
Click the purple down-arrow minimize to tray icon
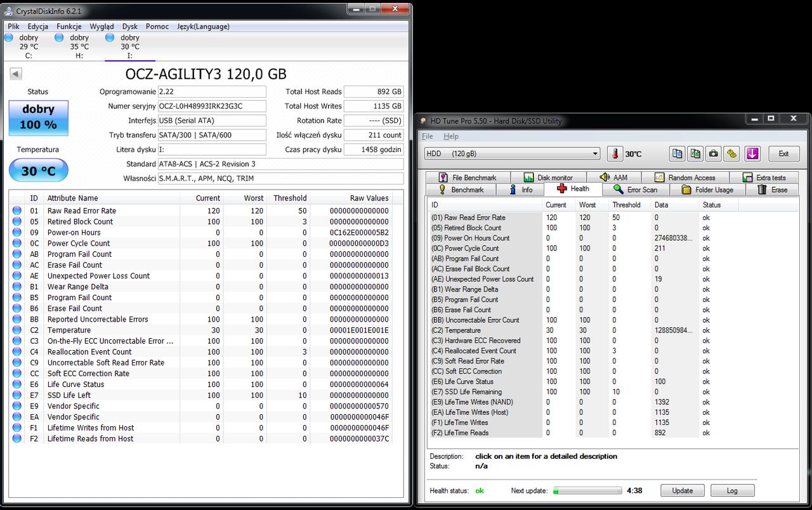click(x=752, y=154)
